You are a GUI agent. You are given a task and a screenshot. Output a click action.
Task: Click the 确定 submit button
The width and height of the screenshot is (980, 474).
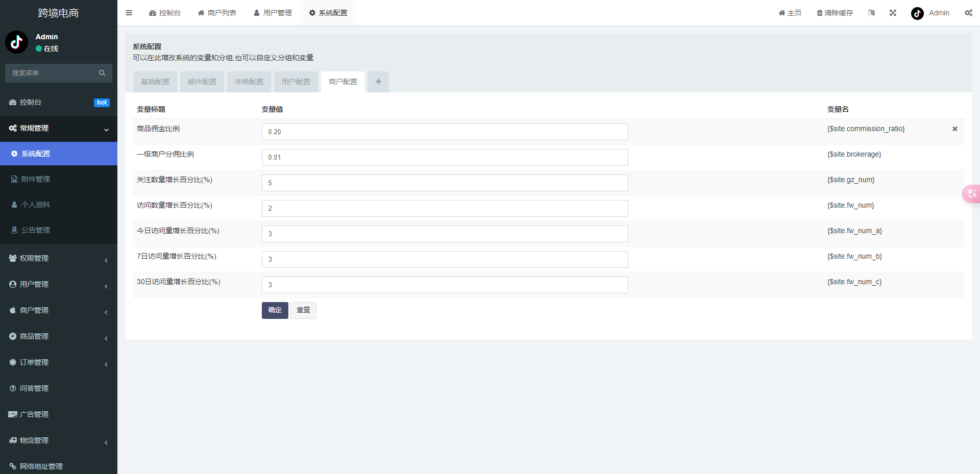pyautogui.click(x=275, y=310)
